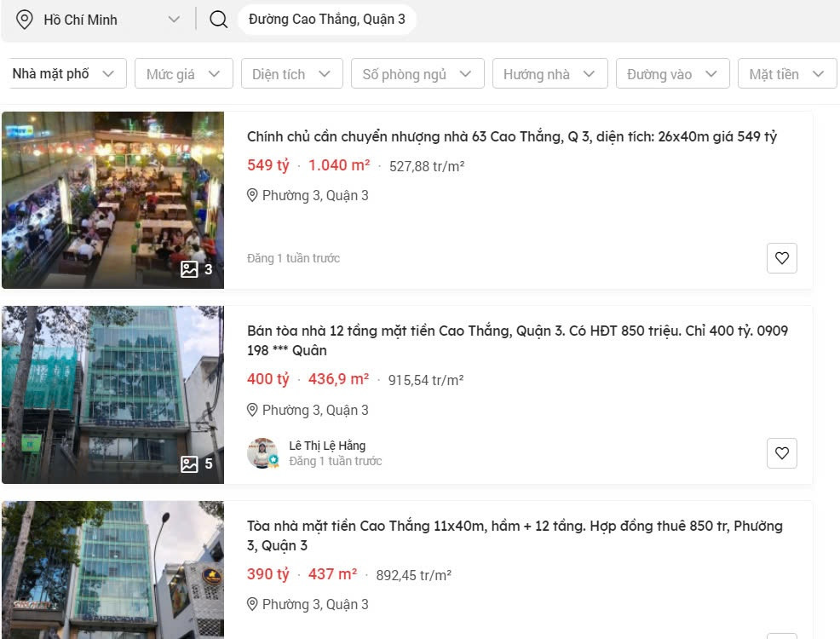This screenshot has width=840, height=639.
Task: Open the Mặt tiền frontage filter
Action: pyautogui.click(x=787, y=73)
